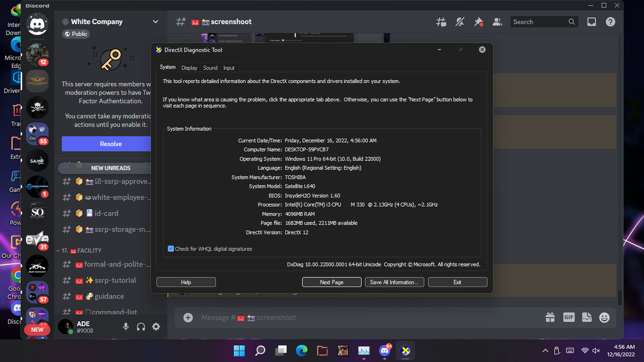Open the eve server with 31 badge
Image resolution: width=644 pixels, height=362 pixels.
tap(37, 240)
